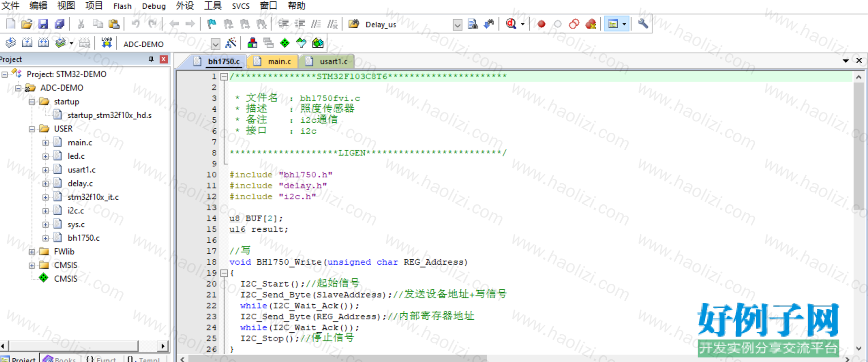Open the 外设 menu
Viewport: 868px width, 362px height.
tap(185, 5)
